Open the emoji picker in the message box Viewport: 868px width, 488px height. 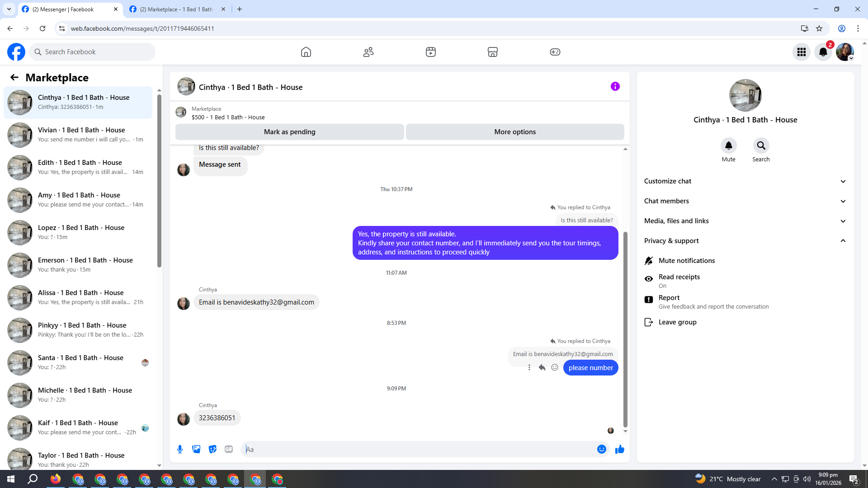[x=601, y=449]
